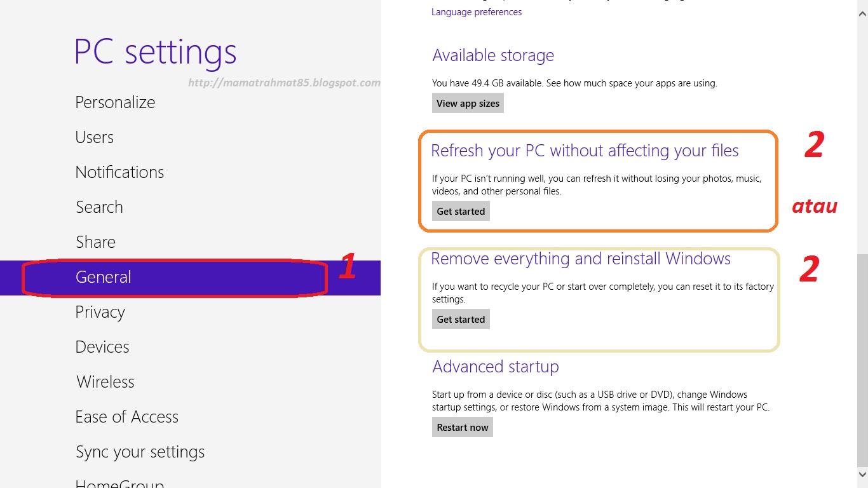Go to Wireless settings
This screenshot has width=868, height=488.
[105, 382]
